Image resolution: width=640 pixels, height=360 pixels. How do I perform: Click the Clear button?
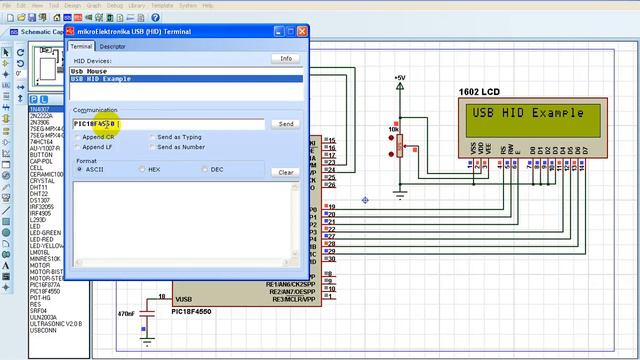[x=286, y=172]
